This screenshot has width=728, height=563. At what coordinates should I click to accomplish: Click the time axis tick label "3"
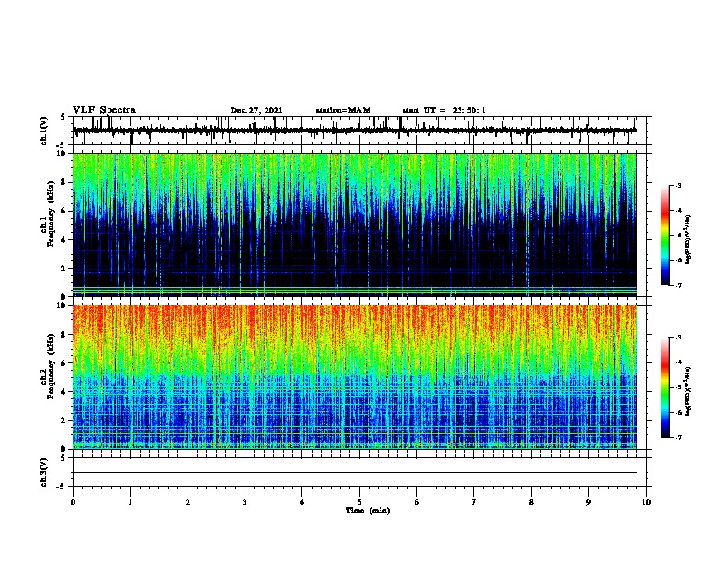(x=245, y=502)
